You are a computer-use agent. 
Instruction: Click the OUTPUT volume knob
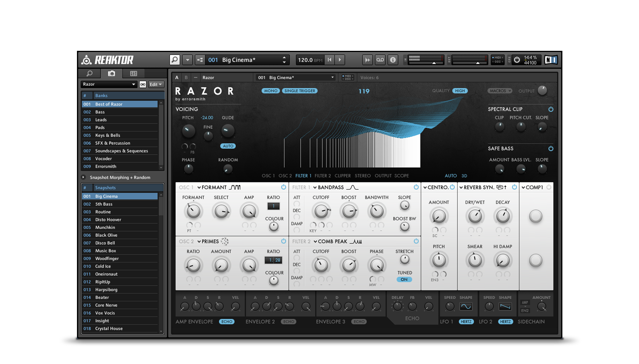click(542, 90)
